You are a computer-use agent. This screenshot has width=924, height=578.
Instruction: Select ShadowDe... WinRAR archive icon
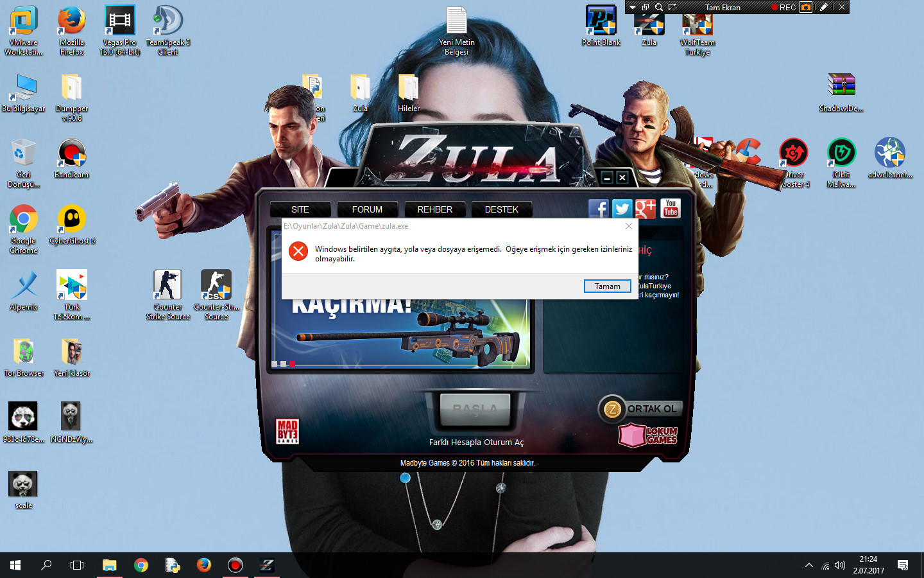click(x=841, y=93)
